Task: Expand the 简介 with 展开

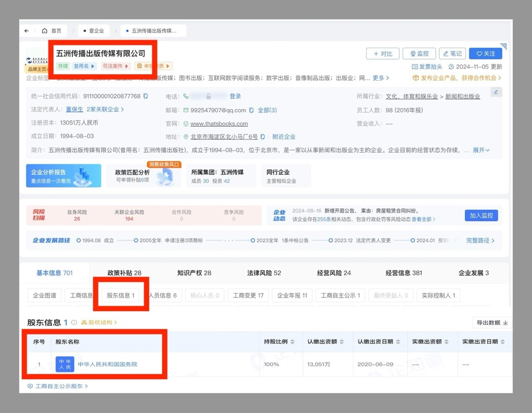Action: pyautogui.click(x=481, y=150)
